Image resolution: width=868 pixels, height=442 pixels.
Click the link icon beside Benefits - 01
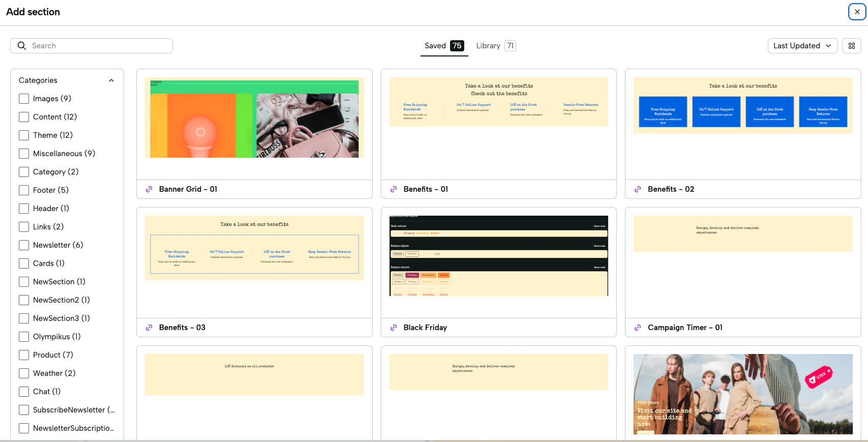point(394,189)
